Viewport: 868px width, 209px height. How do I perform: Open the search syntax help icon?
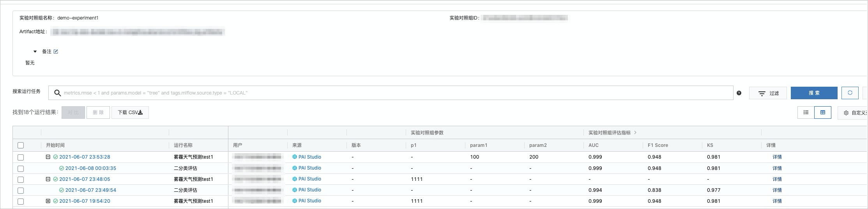[x=739, y=93]
